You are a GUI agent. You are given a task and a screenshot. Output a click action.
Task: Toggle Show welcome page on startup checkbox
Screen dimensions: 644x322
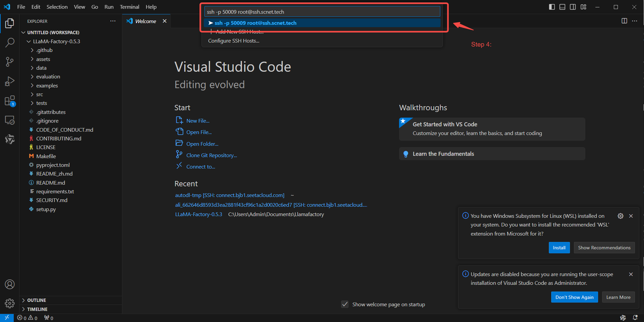345,304
